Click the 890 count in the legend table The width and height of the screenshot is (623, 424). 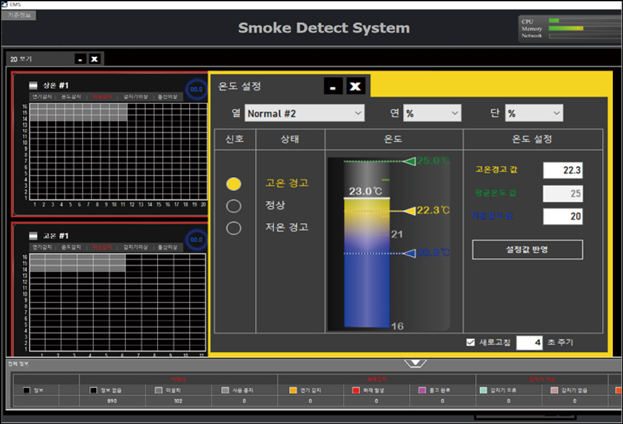click(x=112, y=401)
